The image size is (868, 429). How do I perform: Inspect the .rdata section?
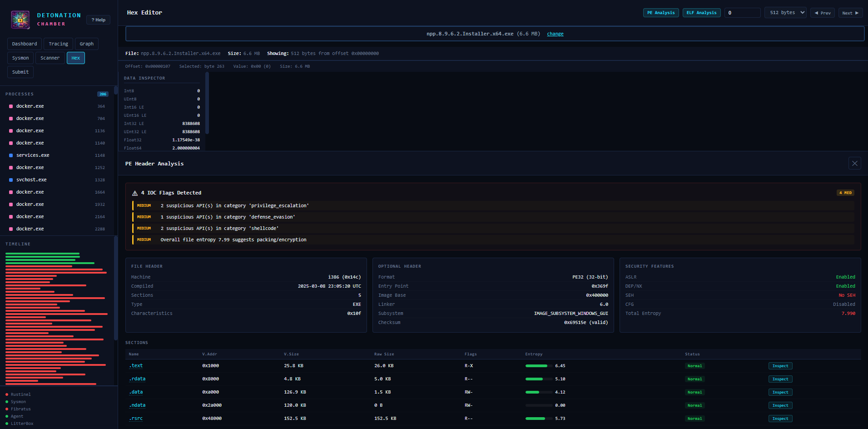[780, 379]
